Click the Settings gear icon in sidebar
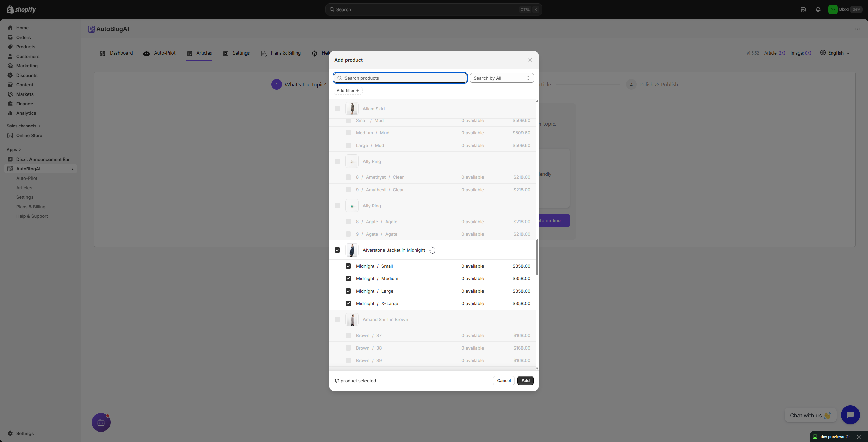Image resolution: width=868 pixels, height=442 pixels. point(10,433)
